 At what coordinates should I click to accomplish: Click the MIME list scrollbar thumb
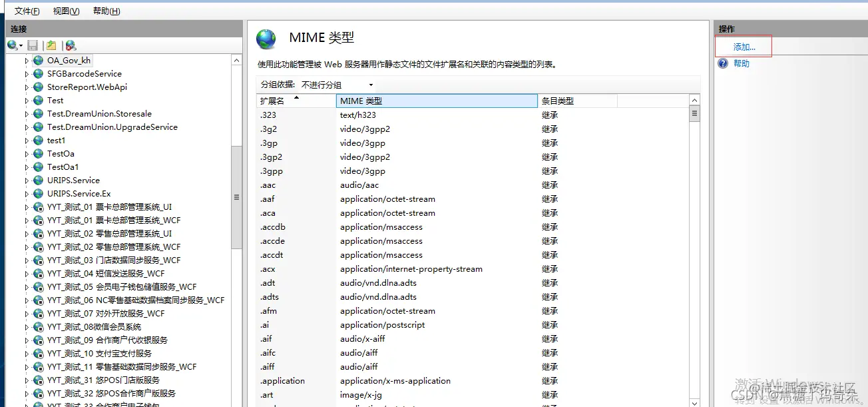tap(695, 113)
